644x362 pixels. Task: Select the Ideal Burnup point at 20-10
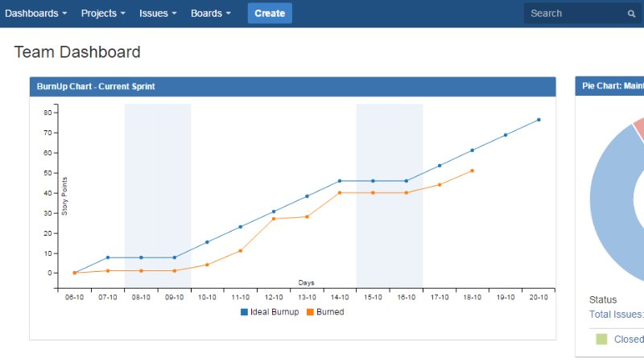click(539, 120)
